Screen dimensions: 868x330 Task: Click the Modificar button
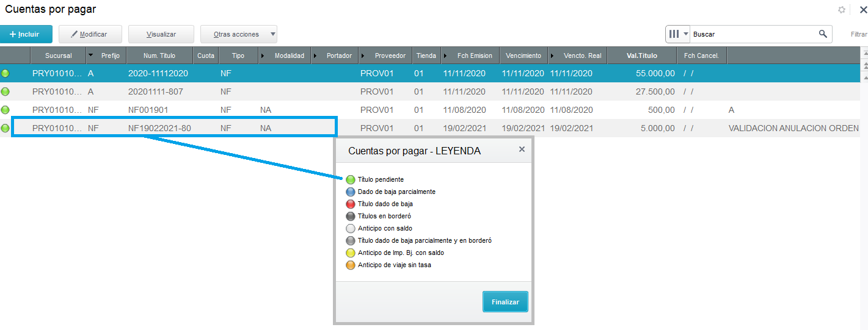pos(90,34)
